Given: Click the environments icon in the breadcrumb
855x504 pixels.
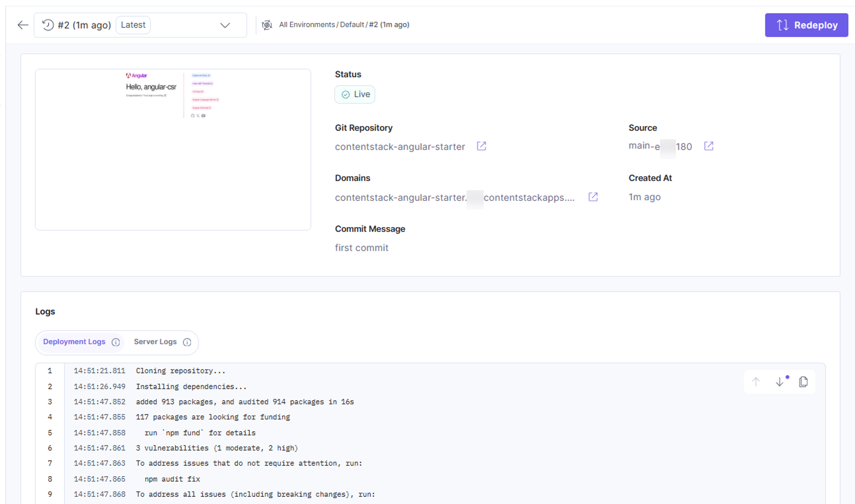Looking at the screenshot, I should [267, 25].
